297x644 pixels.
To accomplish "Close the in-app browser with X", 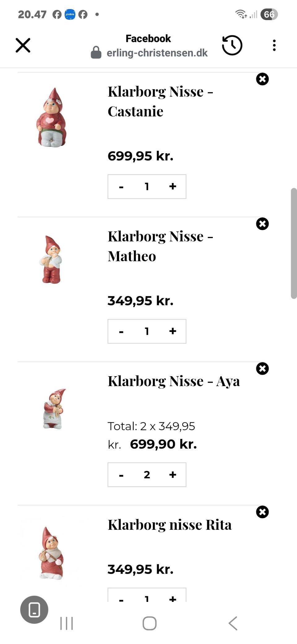I will (23, 46).
